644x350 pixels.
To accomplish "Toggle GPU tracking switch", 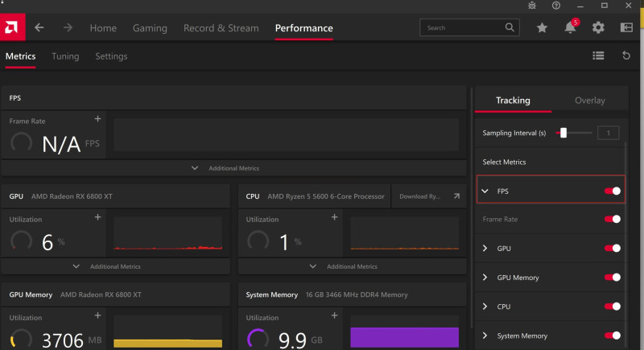I will click(x=612, y=249).
